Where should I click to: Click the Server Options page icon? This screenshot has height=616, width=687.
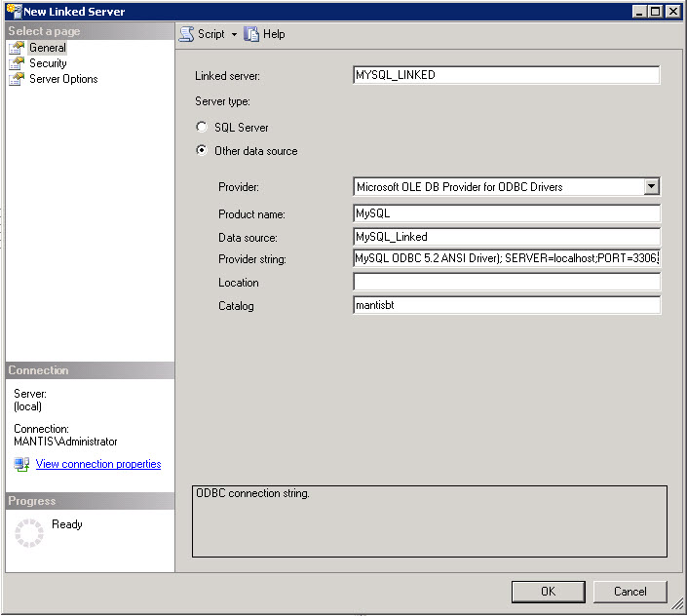point(17,79)
